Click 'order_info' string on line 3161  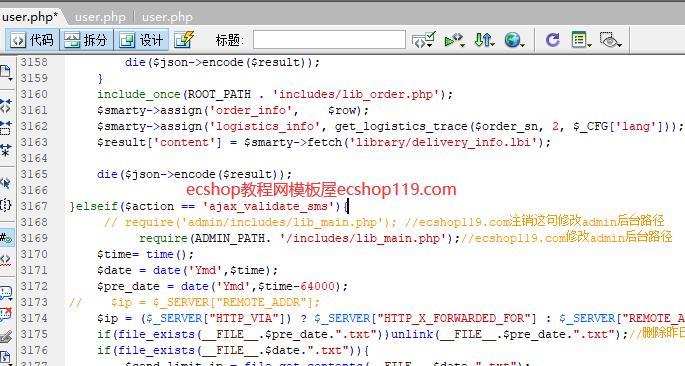click(251, 110)
